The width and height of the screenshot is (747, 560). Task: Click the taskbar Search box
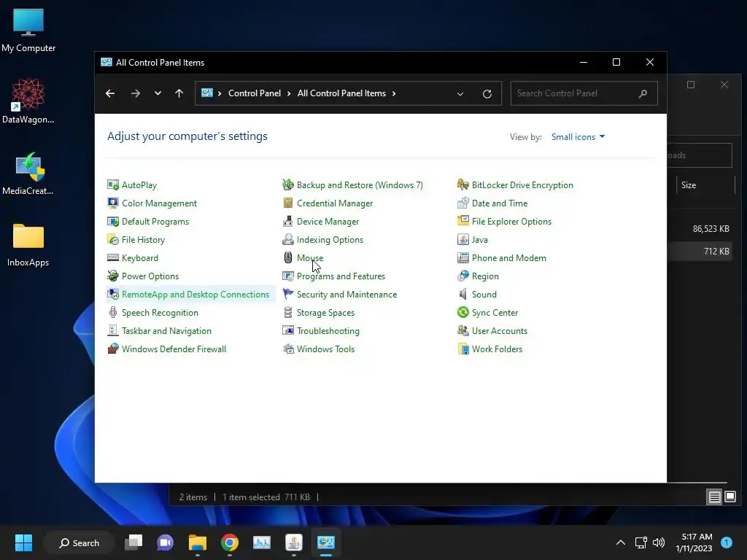click(79, 542)
